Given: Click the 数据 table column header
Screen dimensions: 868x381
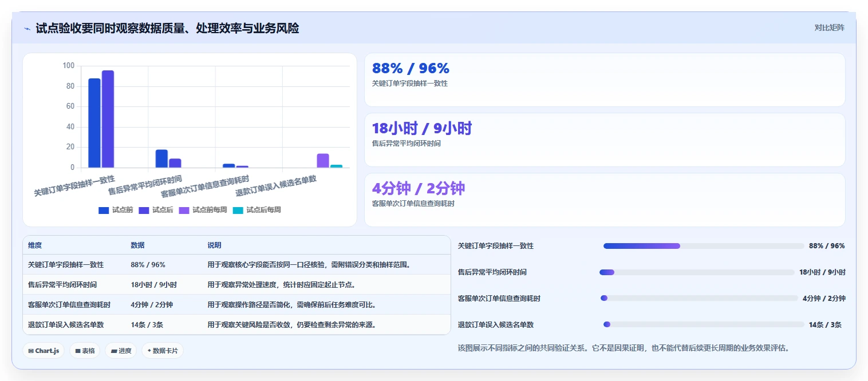Looking at the screenshot, I should (x=137, y=245).
